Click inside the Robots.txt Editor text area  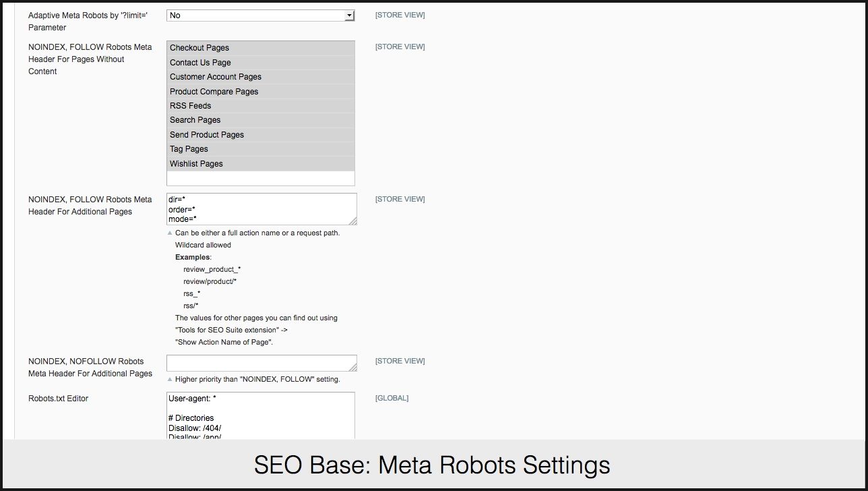(260, 416)
